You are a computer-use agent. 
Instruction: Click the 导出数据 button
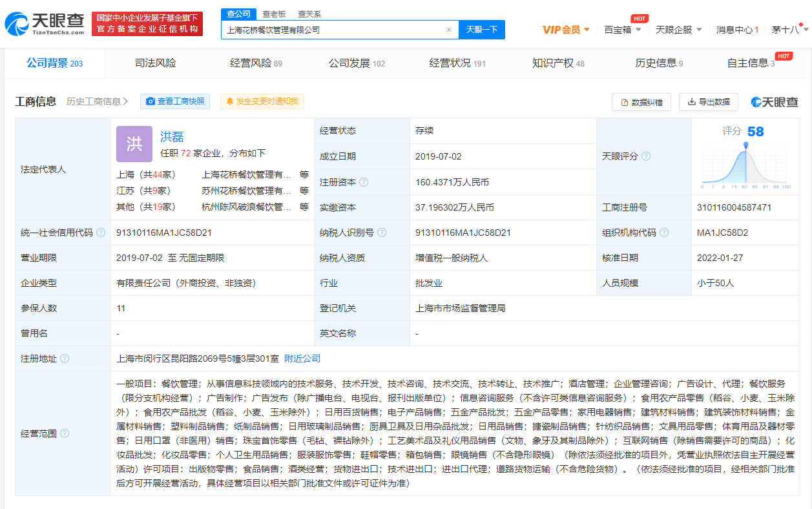(x=708, y=102)
